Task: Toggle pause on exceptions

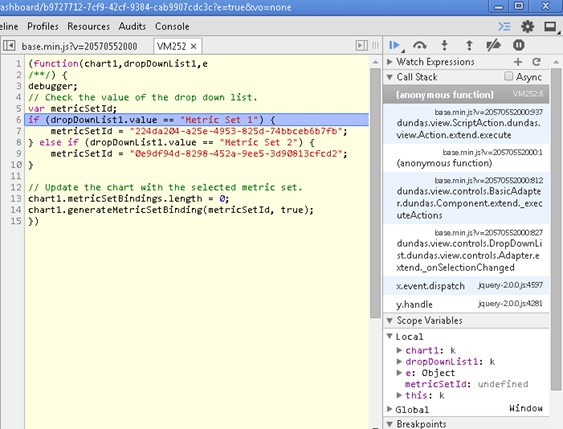Action: coord(518,45)
